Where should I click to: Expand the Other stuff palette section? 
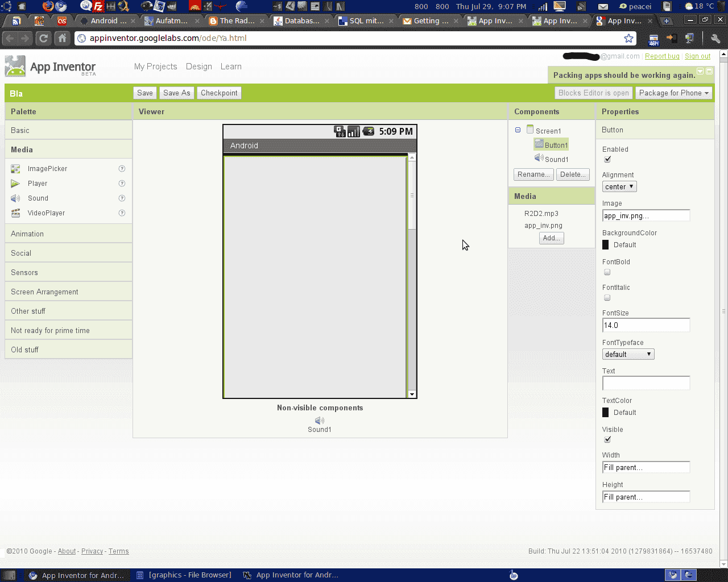click(68, 311)
